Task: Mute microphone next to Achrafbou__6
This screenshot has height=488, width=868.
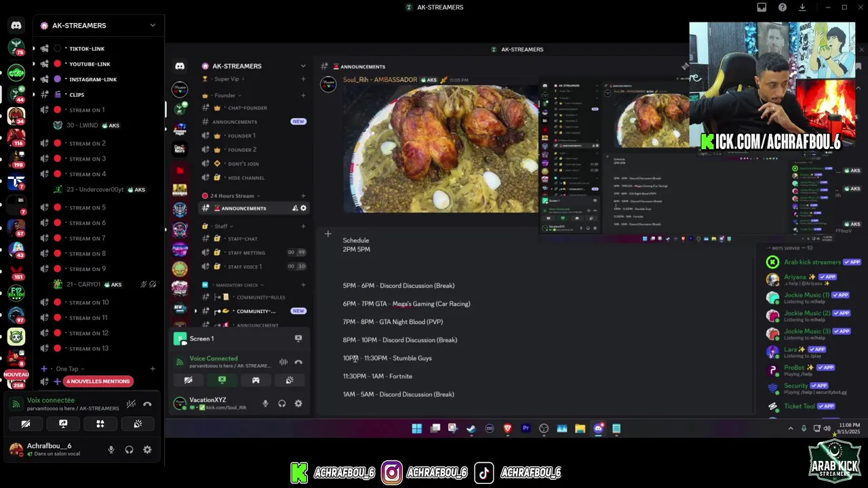Action: pyautogui.click(x=111, y=449)
